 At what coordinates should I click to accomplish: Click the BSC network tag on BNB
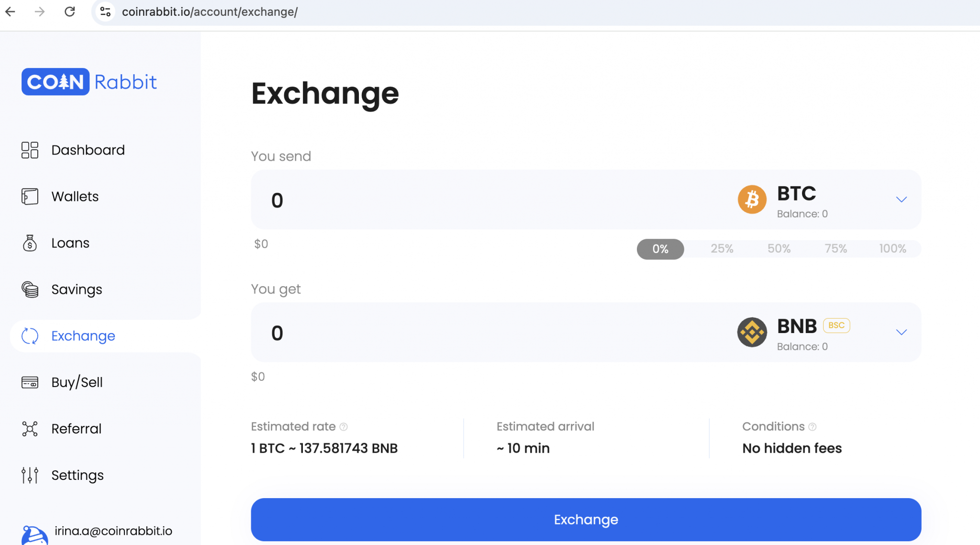(836, 325)
